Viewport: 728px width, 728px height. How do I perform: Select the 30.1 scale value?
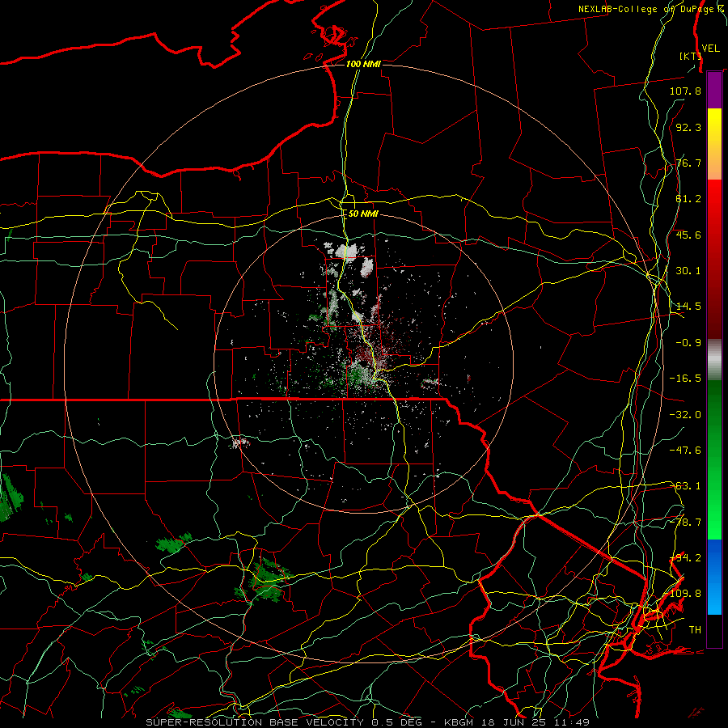688,271
